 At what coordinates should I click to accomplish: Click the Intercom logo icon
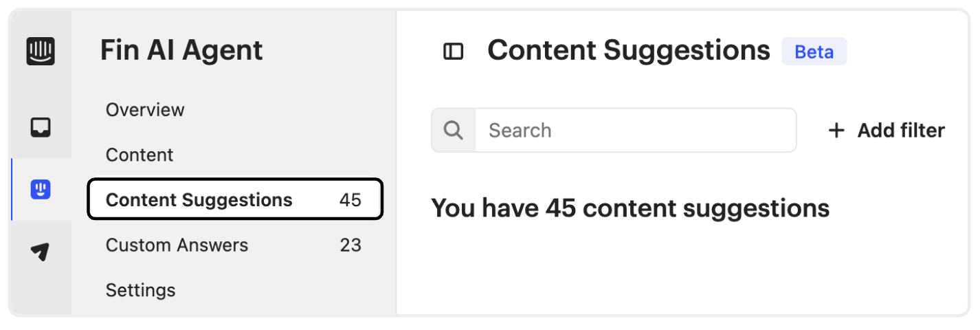(x=41, y=52)
